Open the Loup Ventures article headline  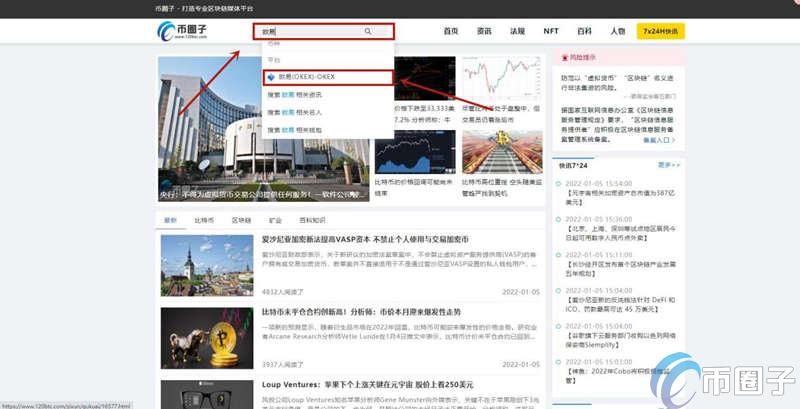click(368, 385)
